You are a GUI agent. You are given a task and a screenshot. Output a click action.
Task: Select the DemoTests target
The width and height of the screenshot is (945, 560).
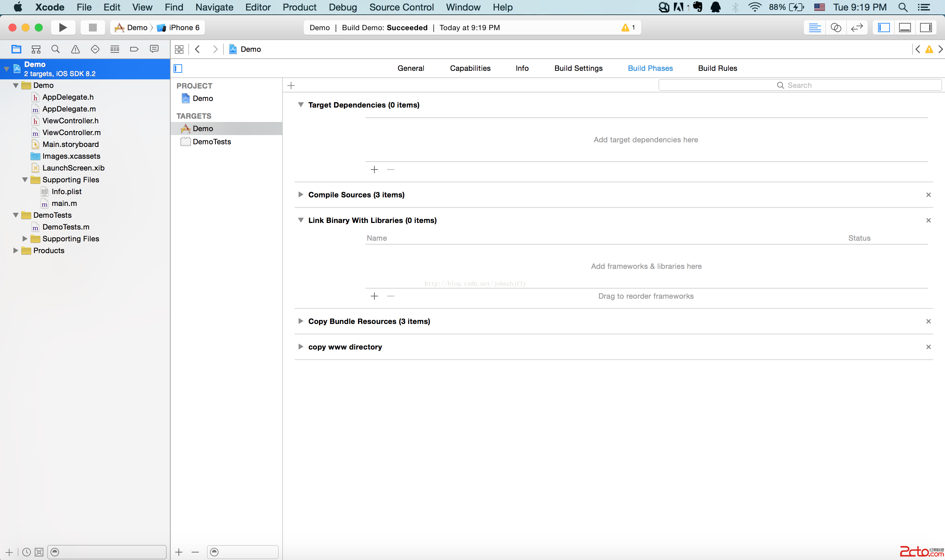(x=212, y=142)
